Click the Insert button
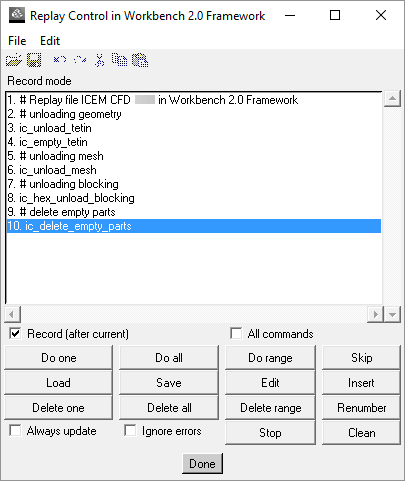 click(361, 383)
